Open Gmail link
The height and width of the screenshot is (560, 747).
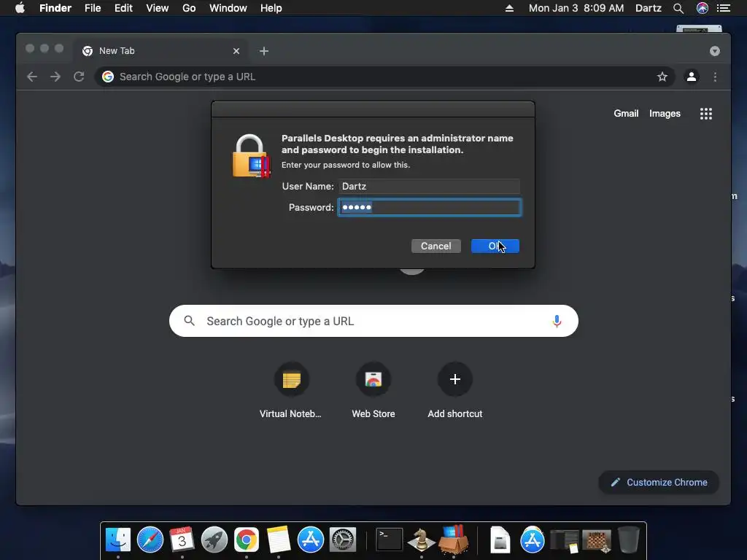click(x=626, y=113)
